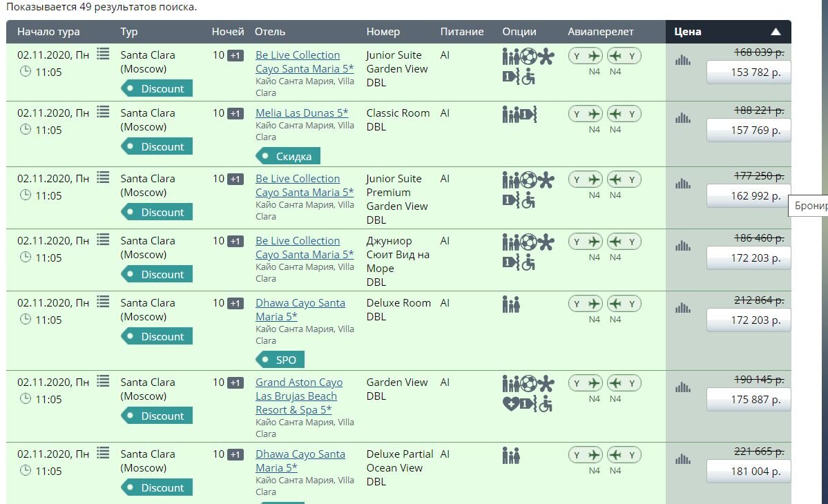828x504 pixels.
Task: Show price chart icon for 157 769 р. offer
Action: [x=683, y=118]
